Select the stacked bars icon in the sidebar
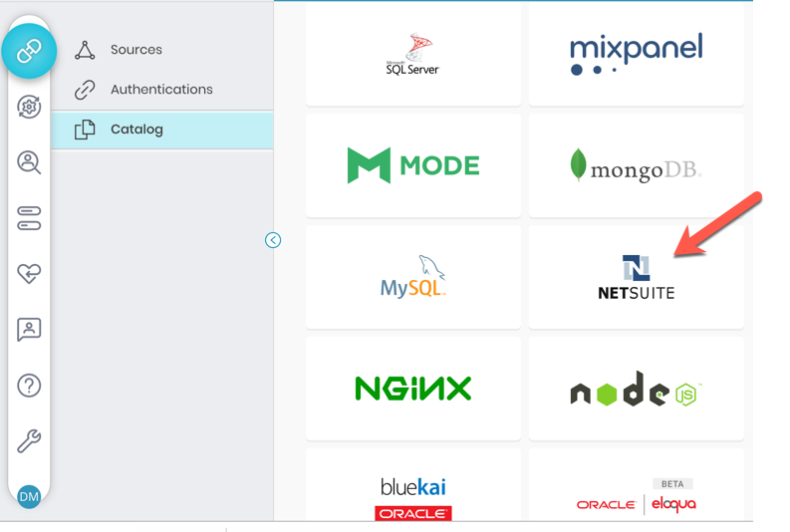790x532 pixels. pyautogui.click(x=29, y=219)
